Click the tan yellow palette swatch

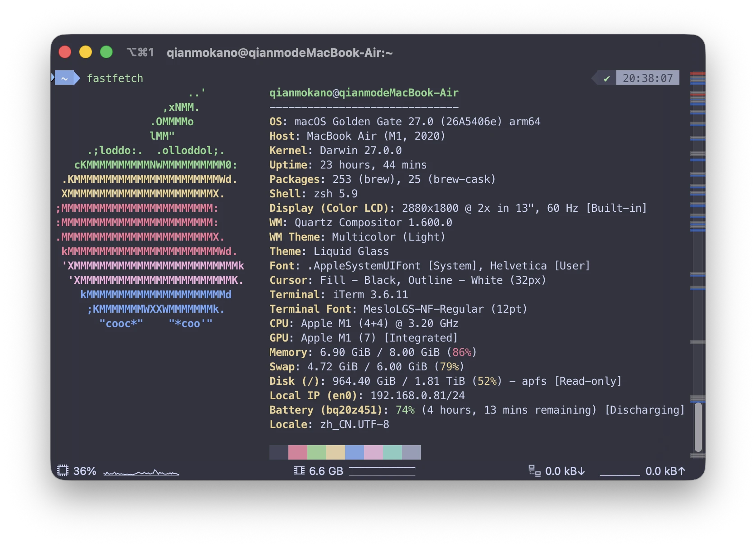pos(336,452)
